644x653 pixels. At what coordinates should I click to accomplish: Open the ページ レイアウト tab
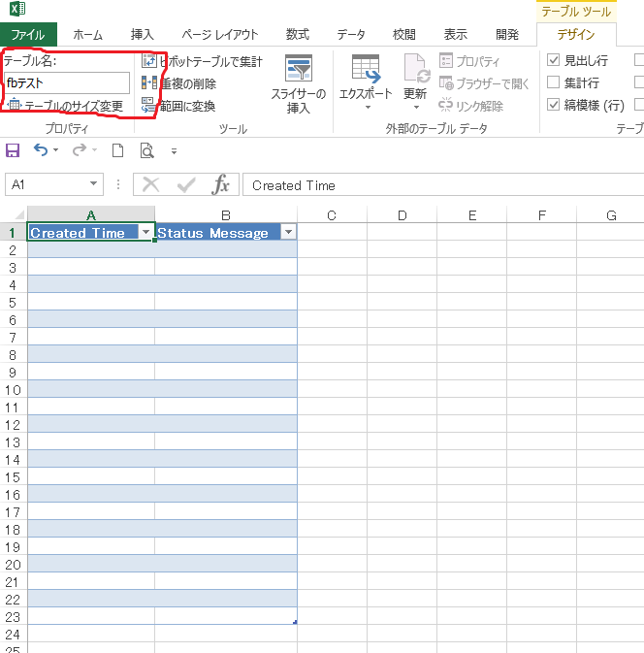pyautogui.click(x=220, y=35)
